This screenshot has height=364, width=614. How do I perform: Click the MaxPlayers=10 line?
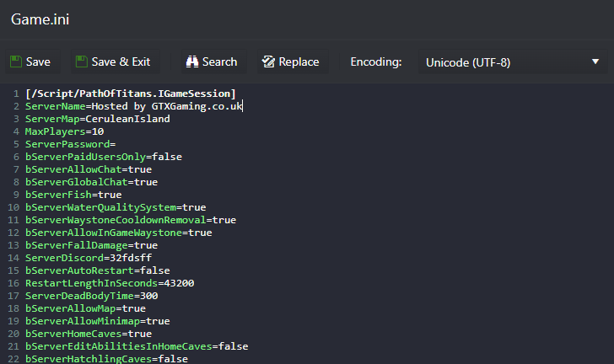(65, 131)
